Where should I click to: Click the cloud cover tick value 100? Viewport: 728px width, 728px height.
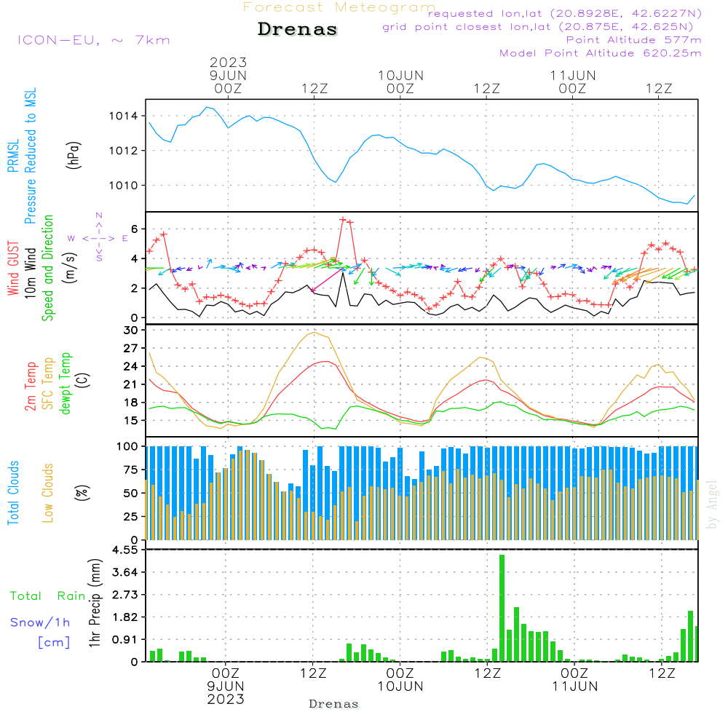click(127, 447)
